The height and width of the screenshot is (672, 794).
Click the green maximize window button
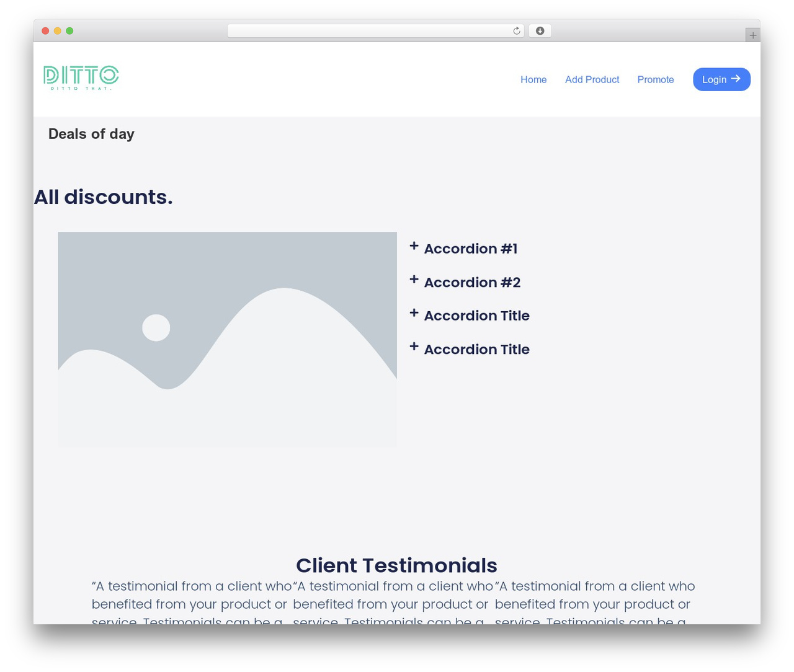[69, 31]
